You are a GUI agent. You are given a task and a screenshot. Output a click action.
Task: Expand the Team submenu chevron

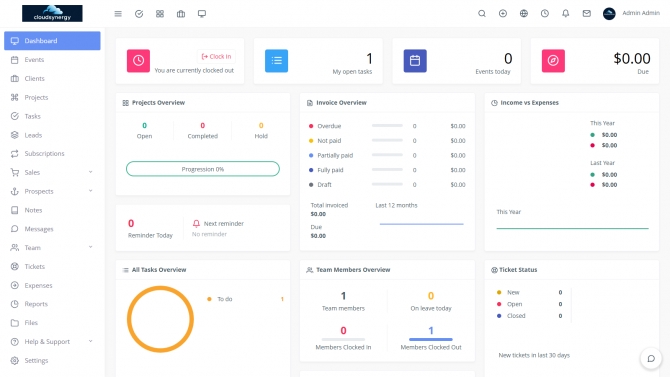pos(91,247)
